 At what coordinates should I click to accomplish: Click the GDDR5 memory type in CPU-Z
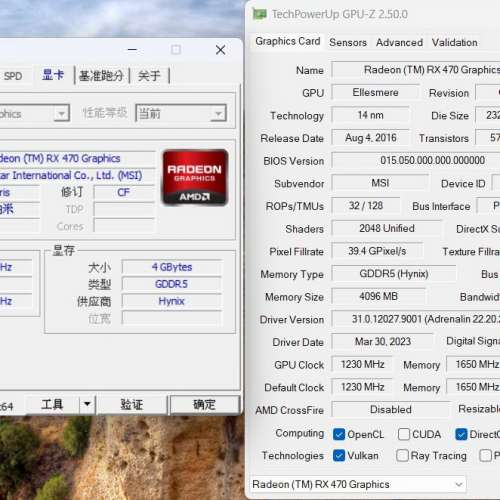tap(172, 284)
